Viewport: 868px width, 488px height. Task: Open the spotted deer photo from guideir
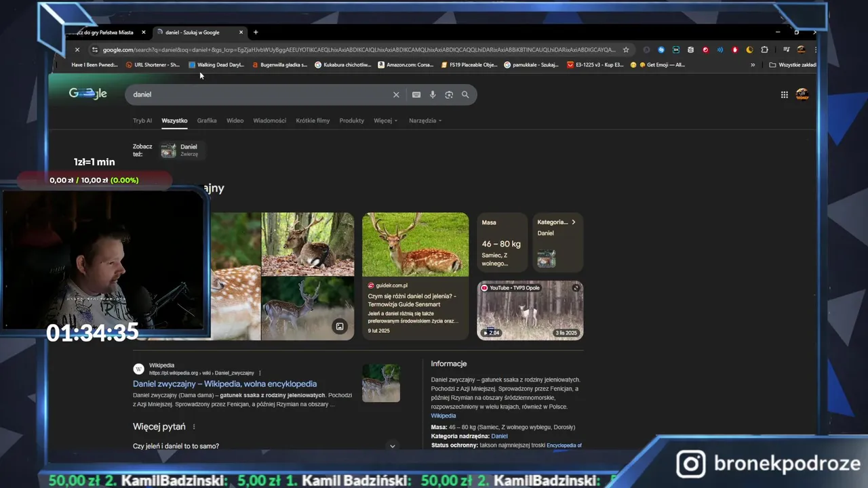click(415, 244)
